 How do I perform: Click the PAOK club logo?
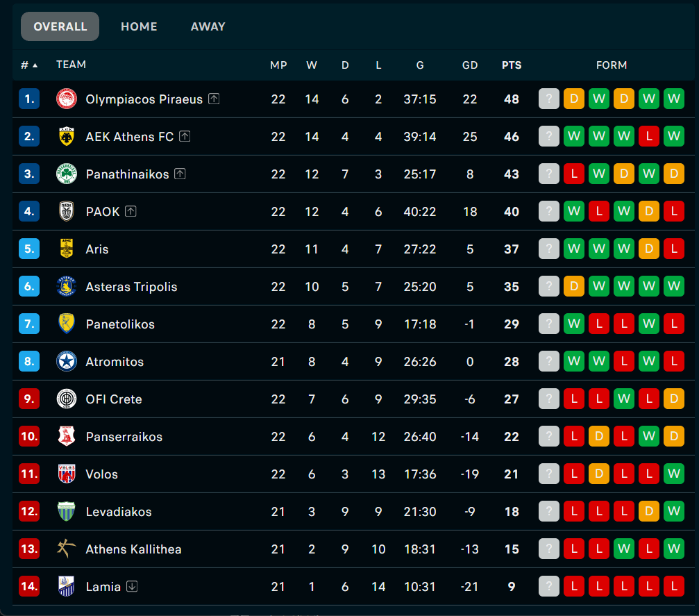pyautogui.click(x=67, y=211)
